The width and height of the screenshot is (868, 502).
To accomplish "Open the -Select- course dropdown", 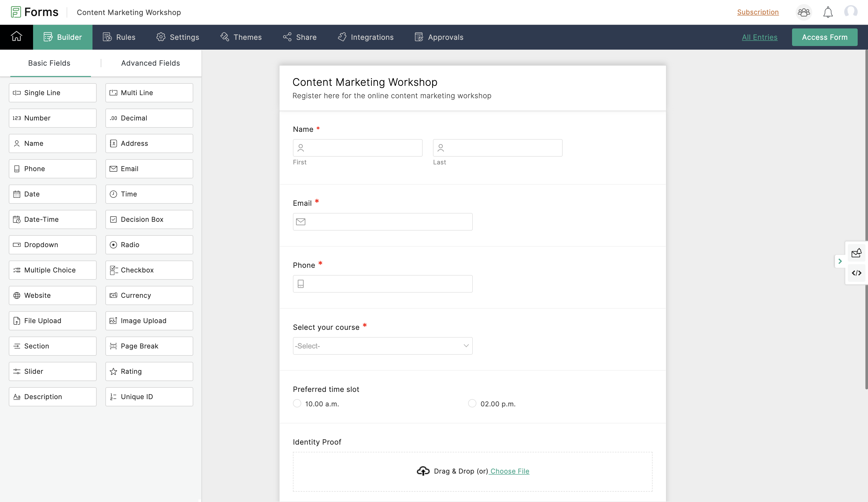I will tap(382, 345).
